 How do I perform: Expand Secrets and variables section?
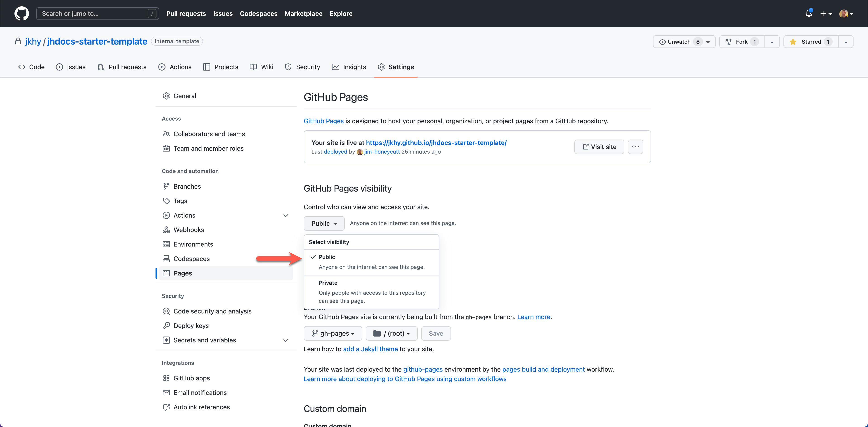tap(285, 340)
